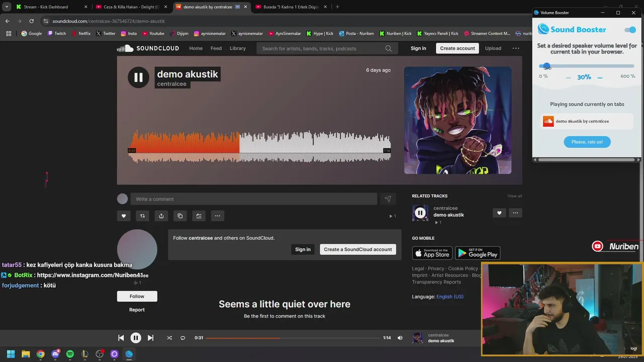The width and height of the screenshot is (644, 362).
Task: Toggle repeat in bottom player
Action: point(183,338)
